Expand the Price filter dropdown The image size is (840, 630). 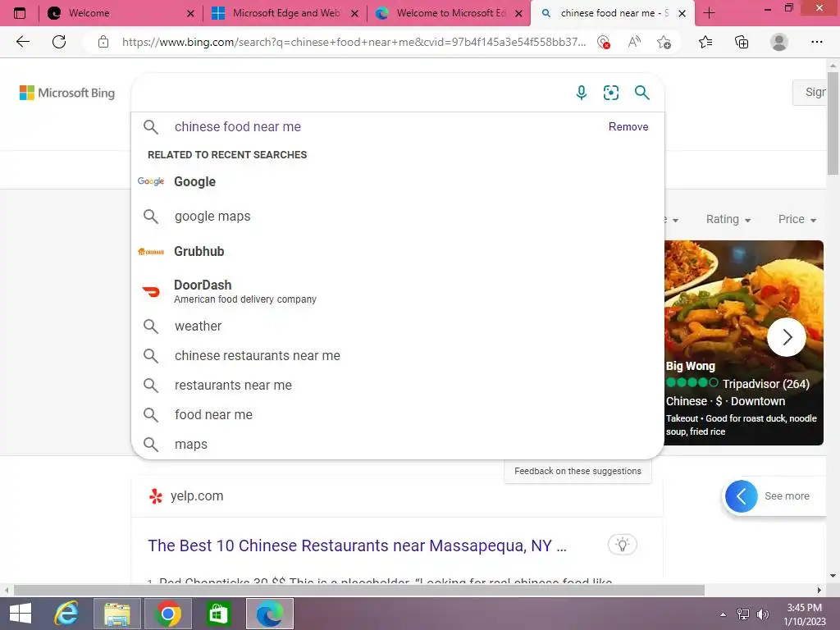coord(797,219)
